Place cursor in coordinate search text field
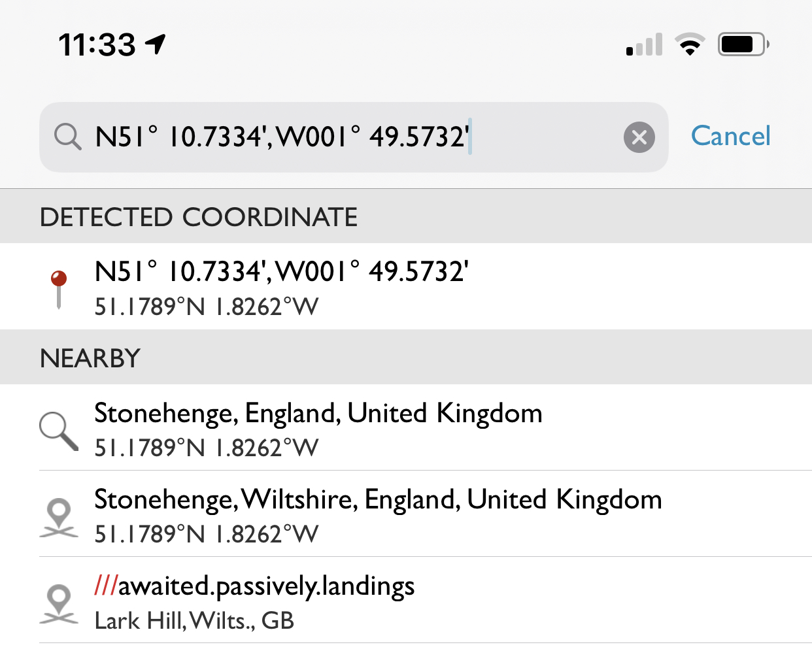The image size is (812, 666). click(x=353, y=137)
